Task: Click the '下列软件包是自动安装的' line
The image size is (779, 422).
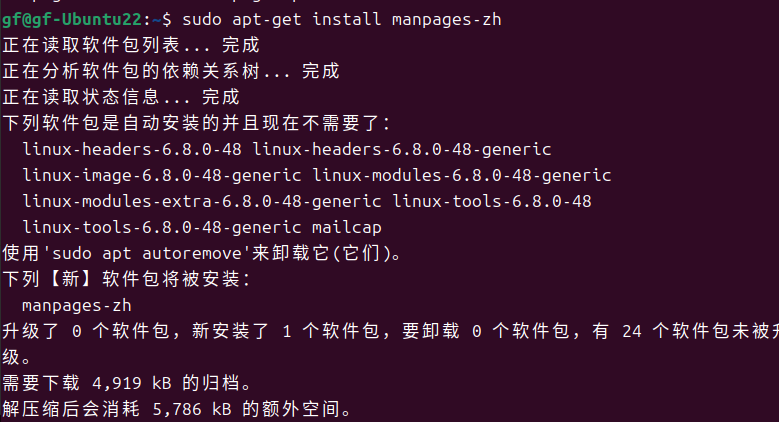Action: point(196,123)
